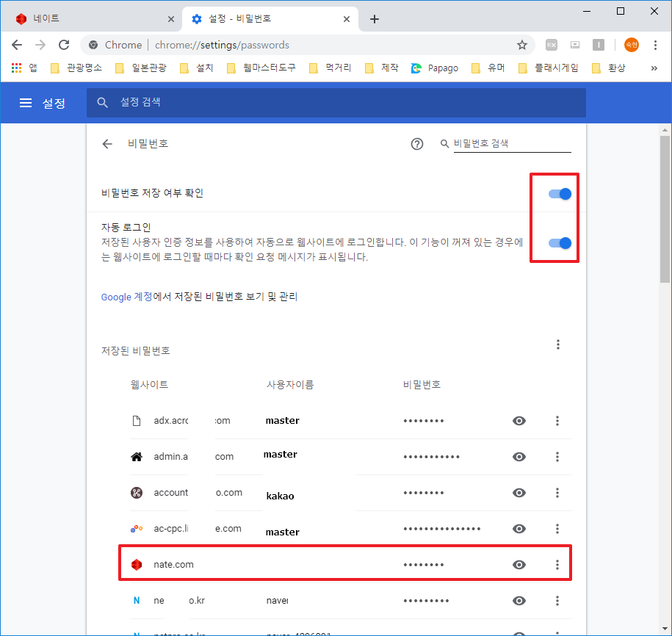Open the Apps grid shortcut in bookmarks bar

16,68
